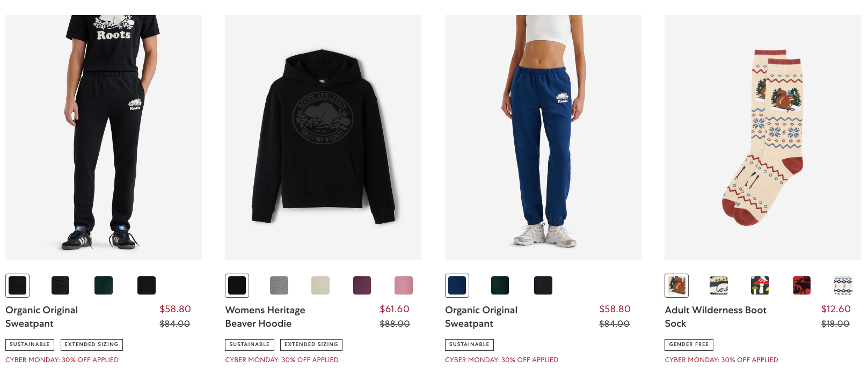Open blue sweatpant model product image
Screen dimensions: 868x375
[543, 137]
